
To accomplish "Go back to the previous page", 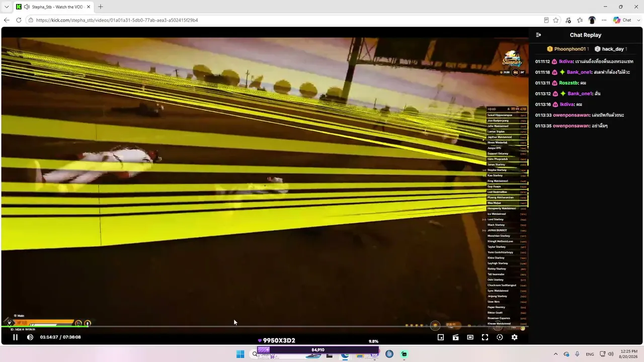I will pos(7,20).
